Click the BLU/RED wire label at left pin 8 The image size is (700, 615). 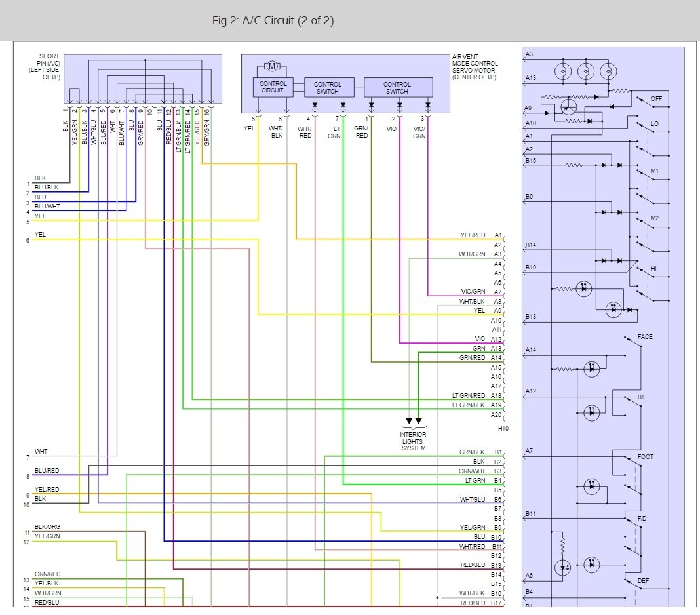coord(47,471)
